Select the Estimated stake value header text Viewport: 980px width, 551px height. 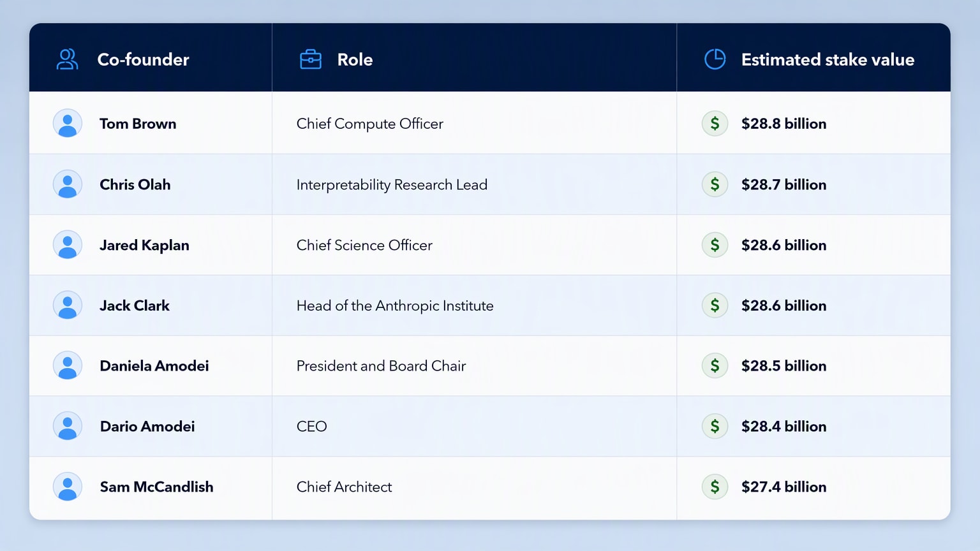tap(828, 59)
